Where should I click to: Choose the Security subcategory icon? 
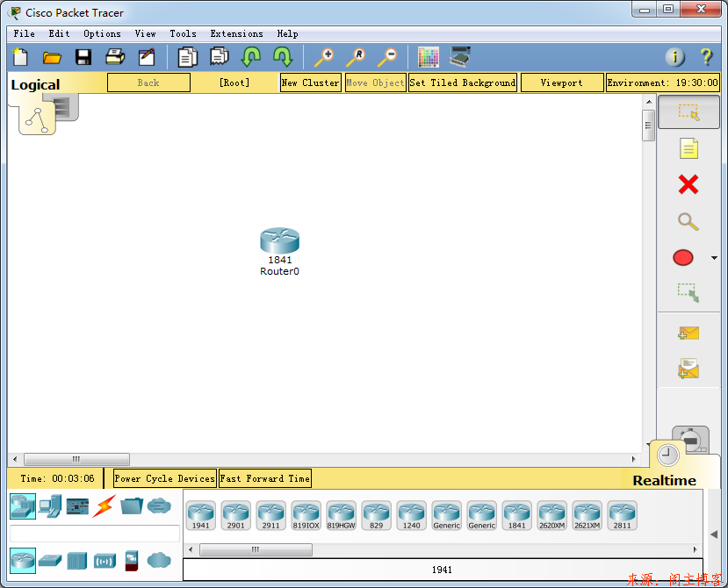pos(132,561)
